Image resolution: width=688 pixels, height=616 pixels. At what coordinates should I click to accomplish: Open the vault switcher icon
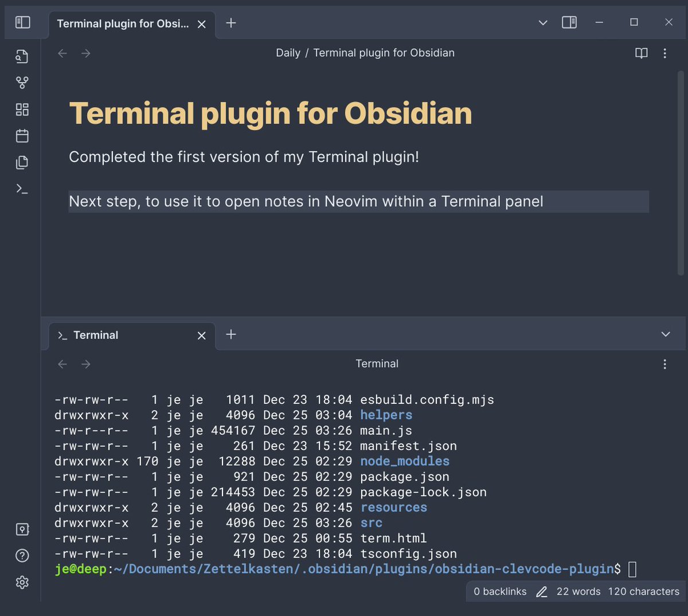click(22, 529)
